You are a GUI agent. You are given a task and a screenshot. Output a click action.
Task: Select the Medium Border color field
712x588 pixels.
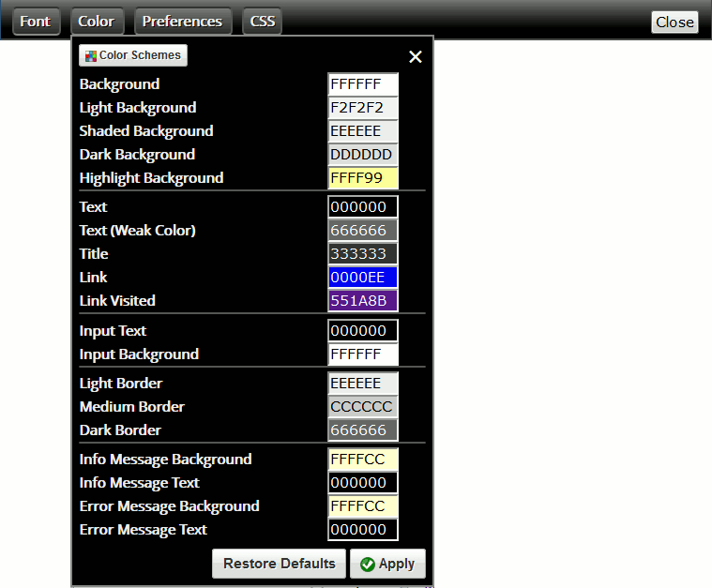click(x=363, y=407)
